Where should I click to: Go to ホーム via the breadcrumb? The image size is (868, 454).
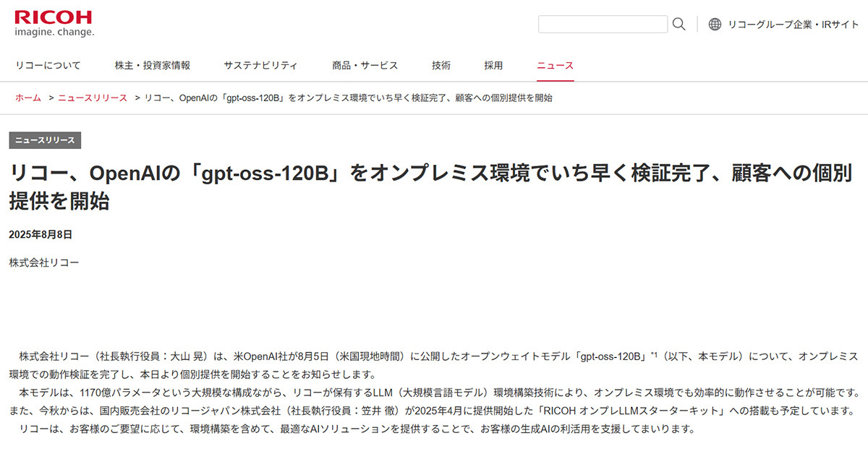pos(28,98)
